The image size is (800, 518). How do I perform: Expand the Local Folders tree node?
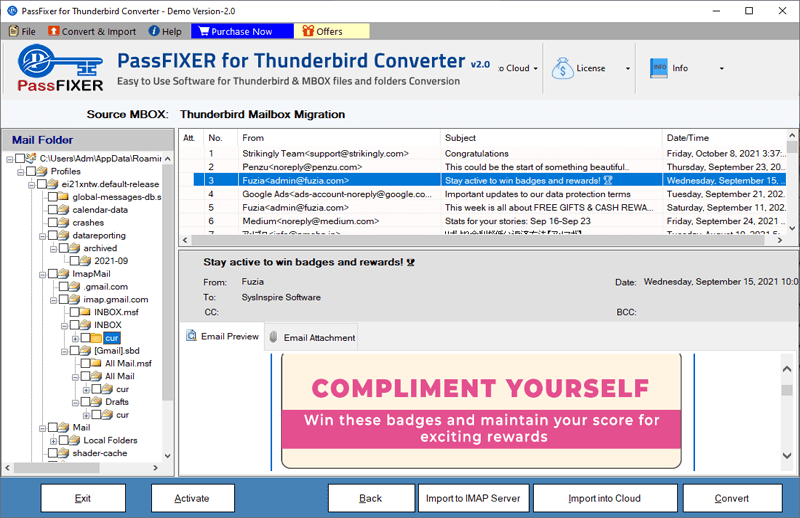[x=53, y=440]
